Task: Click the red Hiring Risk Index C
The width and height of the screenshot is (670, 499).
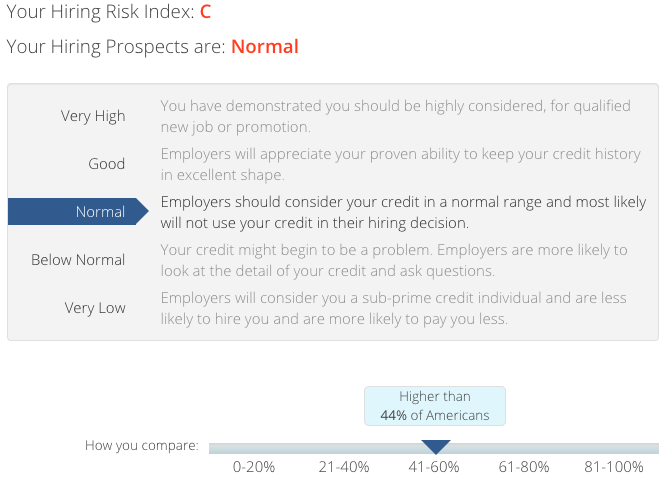Action: click(206, 12)
